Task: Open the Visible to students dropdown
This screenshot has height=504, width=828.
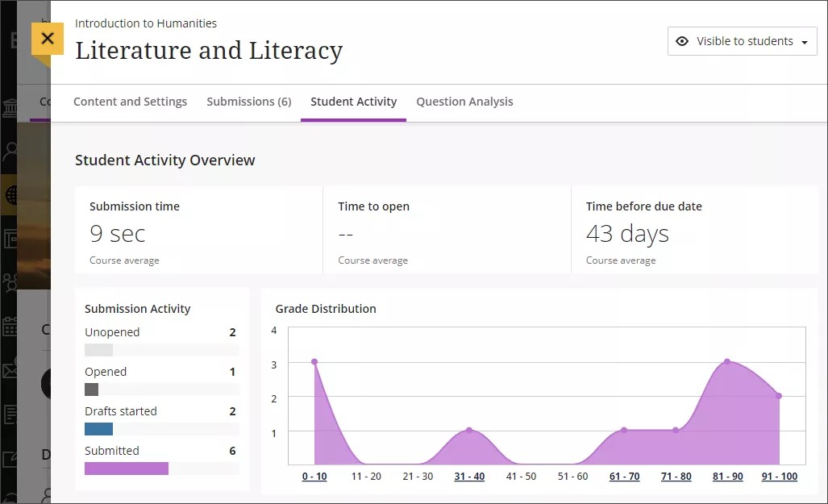Action: point(742,41)
